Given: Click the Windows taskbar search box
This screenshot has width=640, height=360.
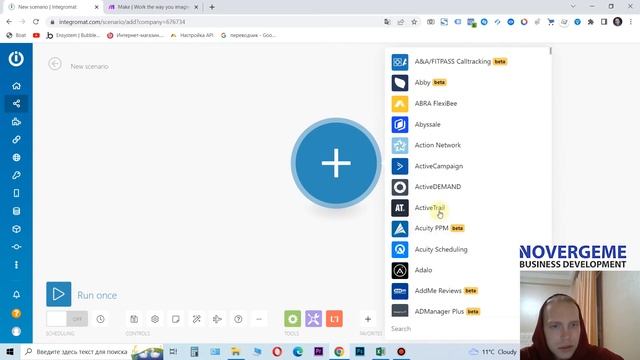Looking at the screenshot, I should point(92,351).
